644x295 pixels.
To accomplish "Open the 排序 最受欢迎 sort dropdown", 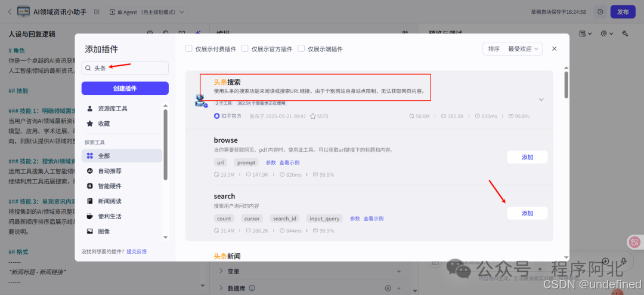I will coord(512,48).
